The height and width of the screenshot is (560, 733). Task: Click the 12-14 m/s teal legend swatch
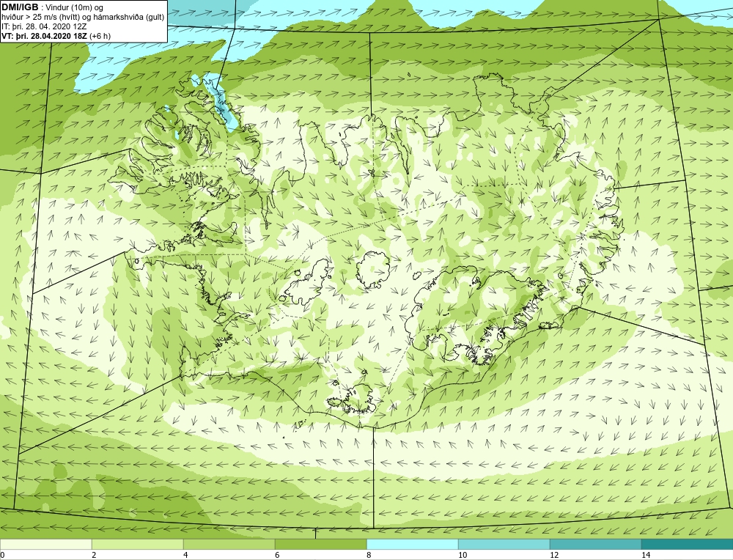[x=595, y=544]
